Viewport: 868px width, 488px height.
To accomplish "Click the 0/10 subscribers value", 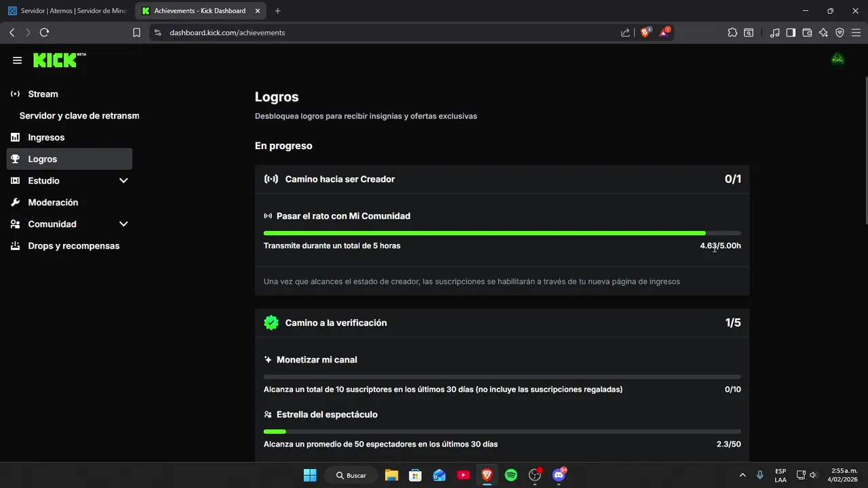I will (733, 390).
